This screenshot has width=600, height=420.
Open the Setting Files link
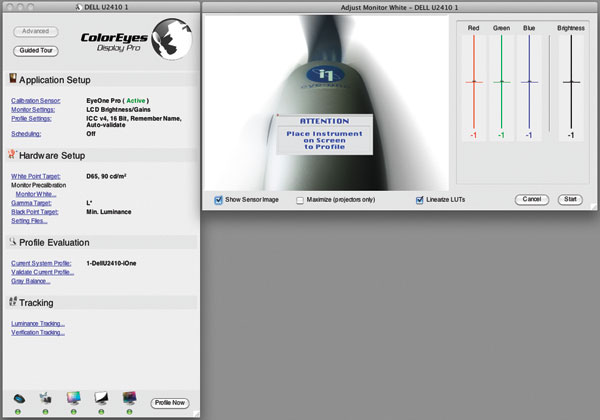tap(29, 221)
